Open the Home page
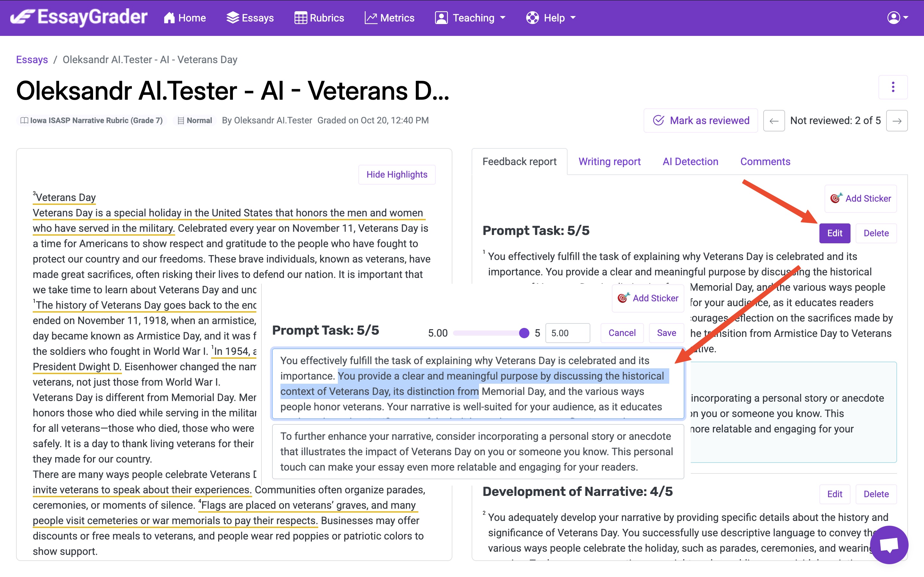Viewport: 924px width, 577px height. [185, 18]
